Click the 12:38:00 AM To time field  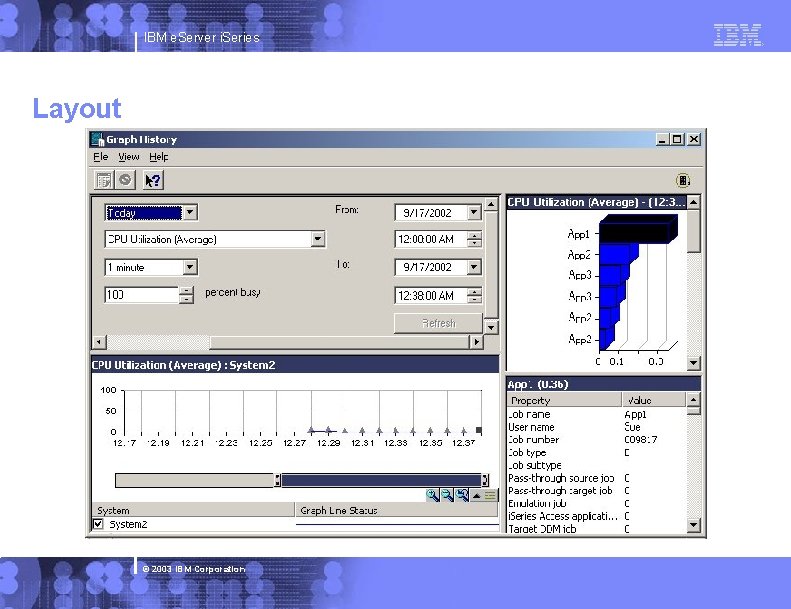(x=431, y=296)
